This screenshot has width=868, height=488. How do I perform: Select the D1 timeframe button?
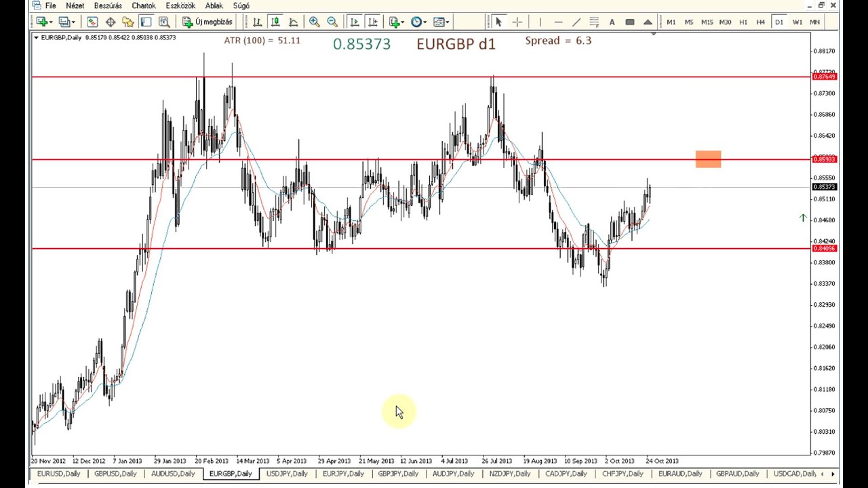[778, 22]
